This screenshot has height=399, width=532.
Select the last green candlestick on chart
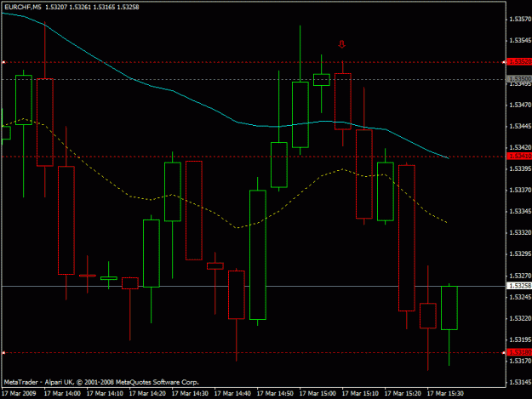coord(449,308)
